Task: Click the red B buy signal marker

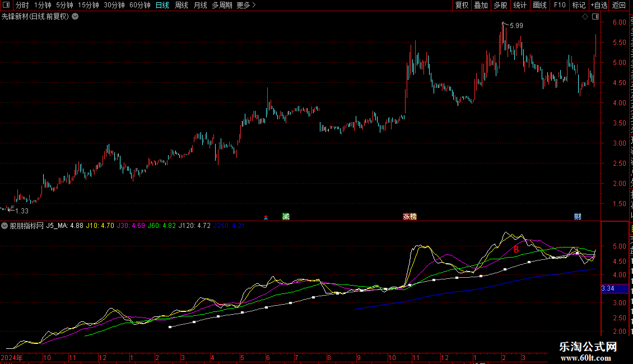Action: pyautogui.click(x=516, y=250)
